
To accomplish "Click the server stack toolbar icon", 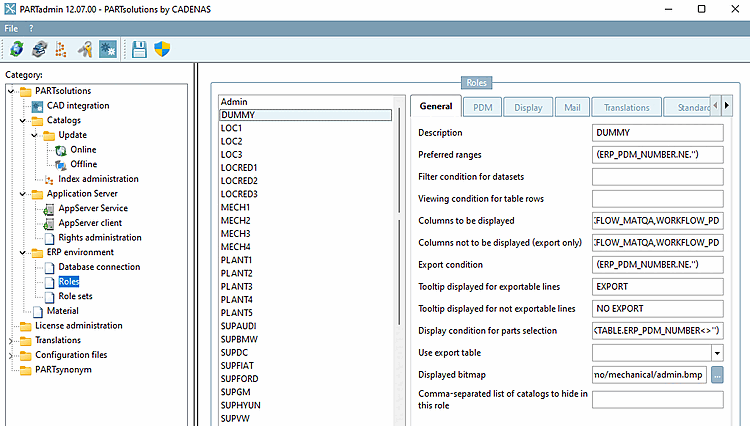I will 39,49.
